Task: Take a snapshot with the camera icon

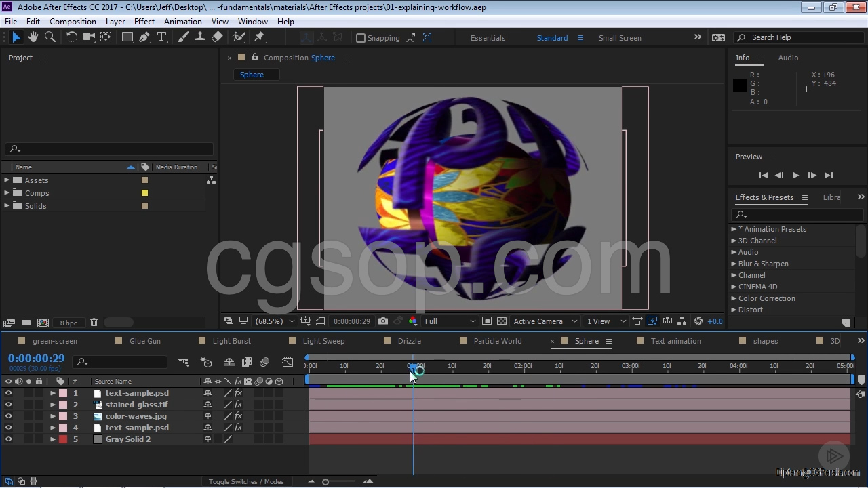Action: 383,321
